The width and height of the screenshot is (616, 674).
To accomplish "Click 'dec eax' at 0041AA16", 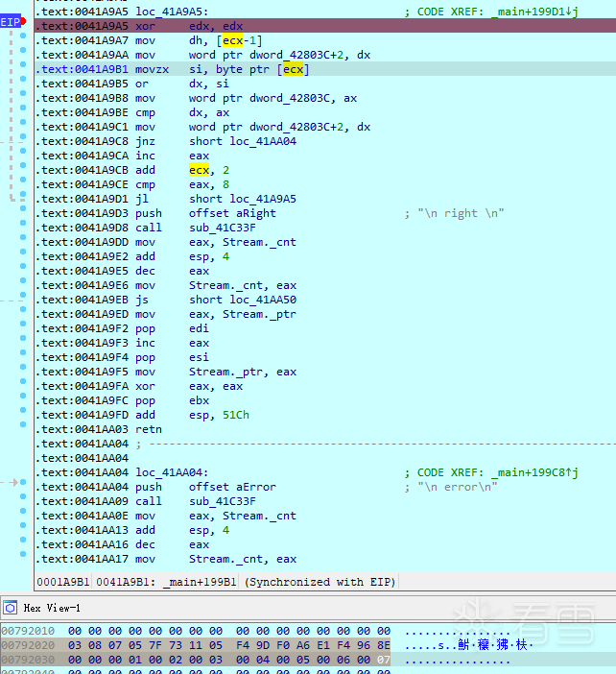I will 173,544.
